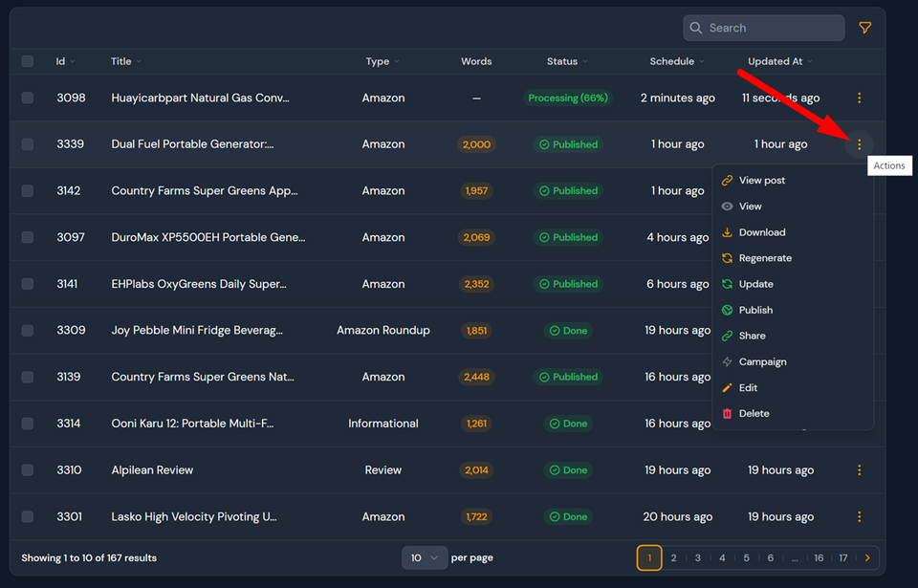
Task: Jump to last page 17
Action: [843, 557]
